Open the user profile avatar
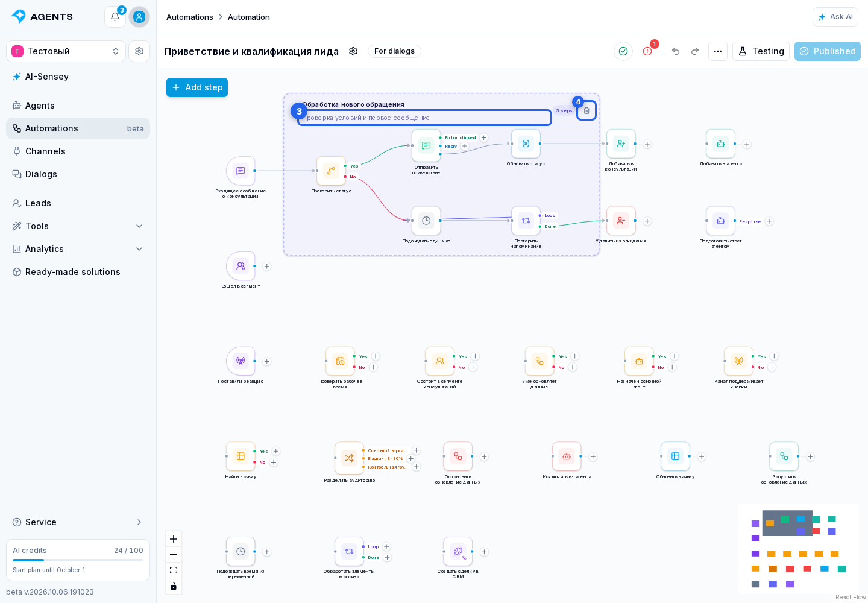 139,17
